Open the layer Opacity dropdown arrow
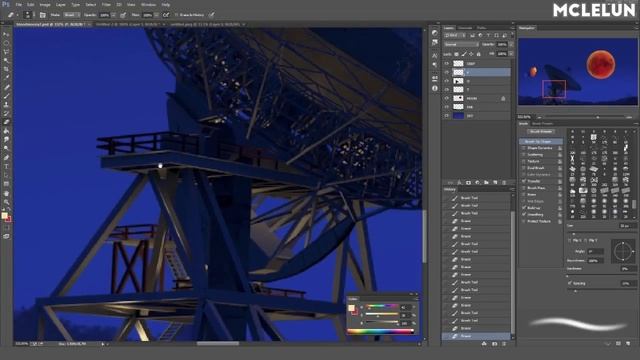Screen dimensions: 640x360 click(511, 44)
